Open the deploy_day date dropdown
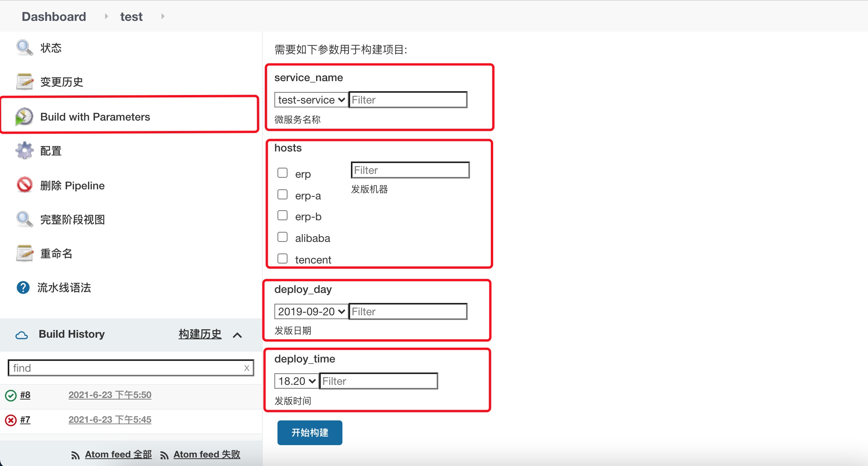 pos(311,311)
